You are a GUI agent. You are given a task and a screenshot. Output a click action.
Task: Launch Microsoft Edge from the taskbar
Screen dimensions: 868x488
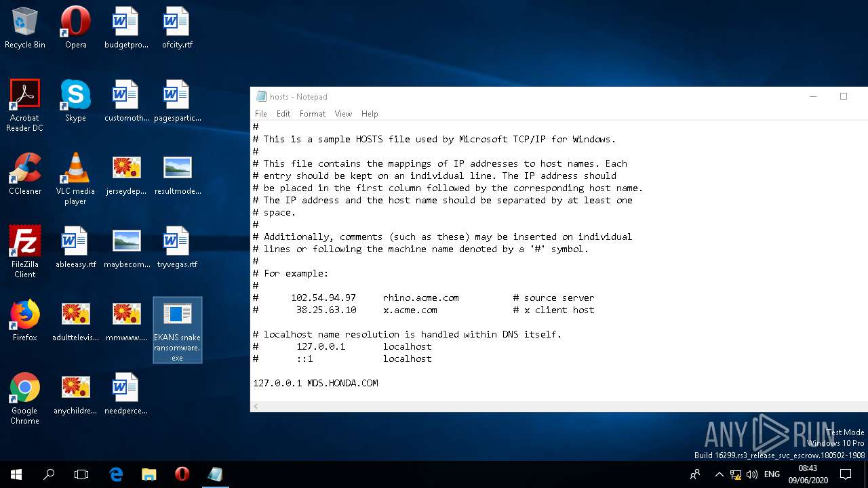pyautogui.click(x=116, y=474)
